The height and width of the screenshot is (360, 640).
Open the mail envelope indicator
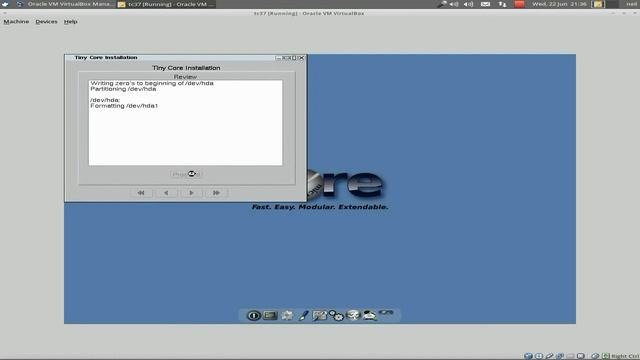click(485, 4)
